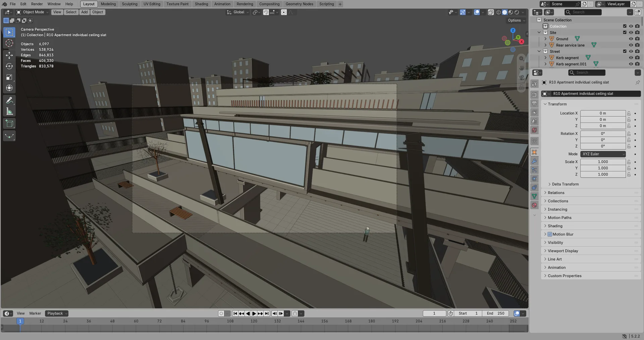Open the Render properties tab
The height and width of the screenshot is (340, 644).
point(534,95)
